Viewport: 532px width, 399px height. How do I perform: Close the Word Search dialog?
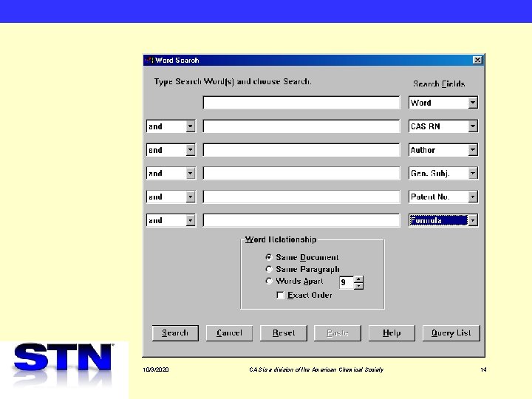point(477,60)
